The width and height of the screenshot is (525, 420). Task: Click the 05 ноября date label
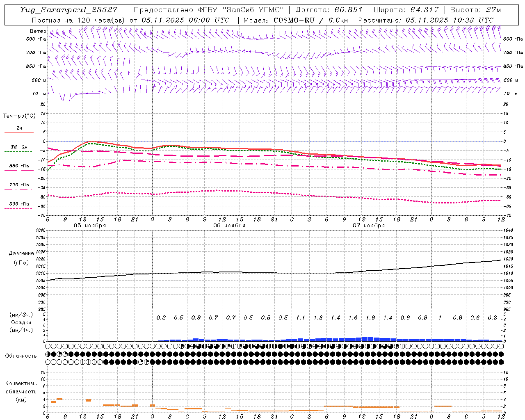click(90, 226)
